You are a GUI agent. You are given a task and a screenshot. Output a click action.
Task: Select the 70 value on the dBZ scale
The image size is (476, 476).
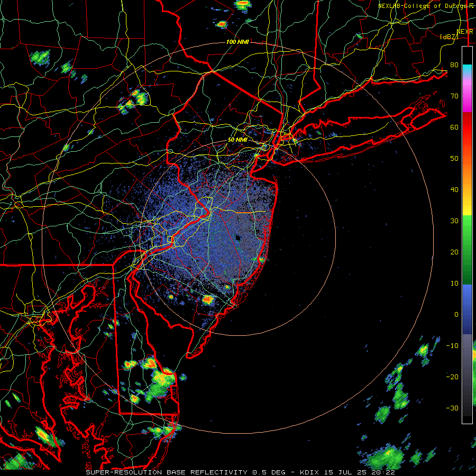point(454,96)
